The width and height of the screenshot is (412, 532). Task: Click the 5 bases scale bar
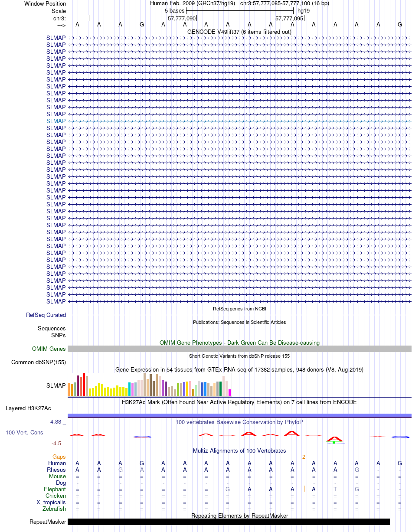(x=240, y=10)
